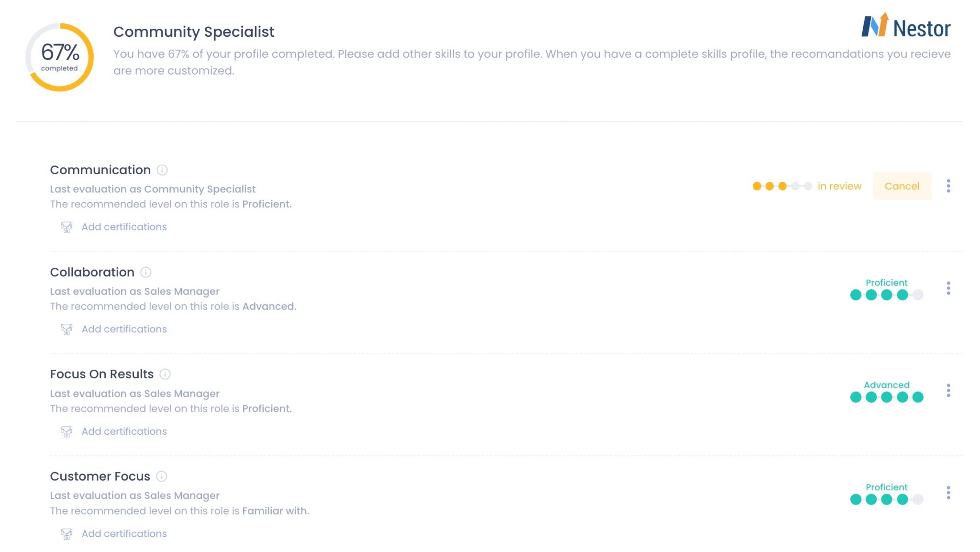This screenshot has height=552, width=980.
Task: Open the three-dot menu for Communication
Action: click(948, 186)
